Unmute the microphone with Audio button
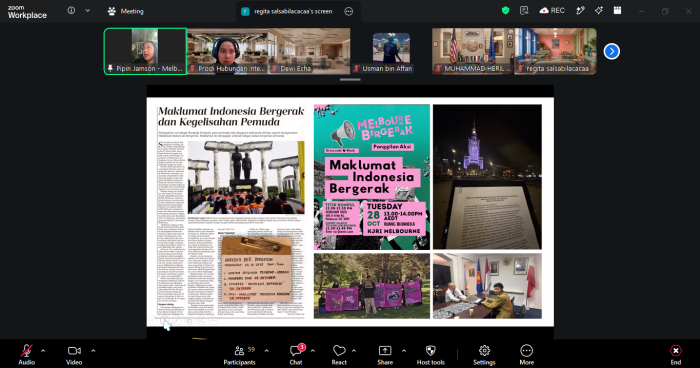 26,355
